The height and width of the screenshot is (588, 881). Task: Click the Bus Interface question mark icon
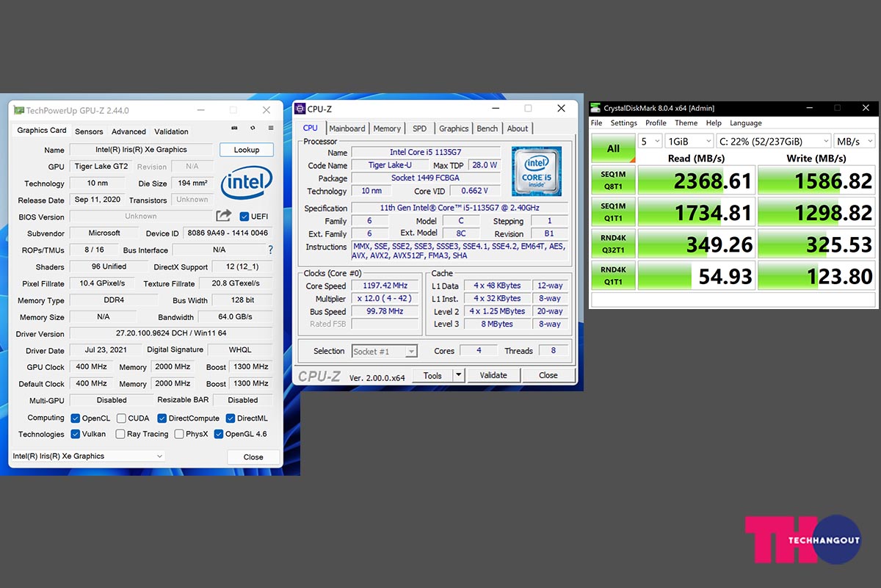pos(270,250)
